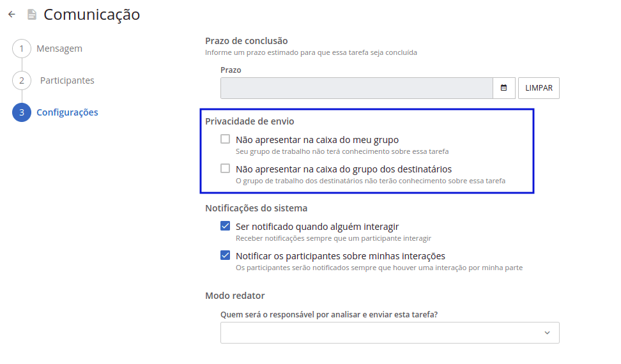The height and width of the screenshot is (364, 621).
Task: Click the Prazo date input field
Action: 356,88
